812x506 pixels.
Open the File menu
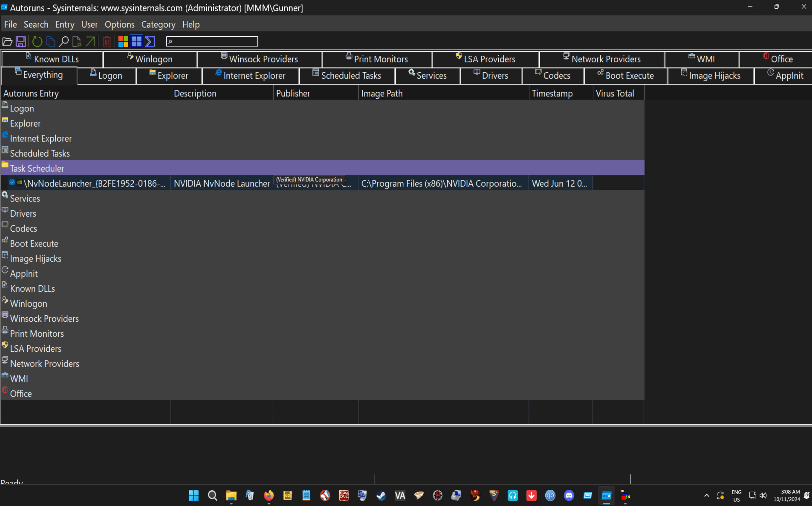10,25
